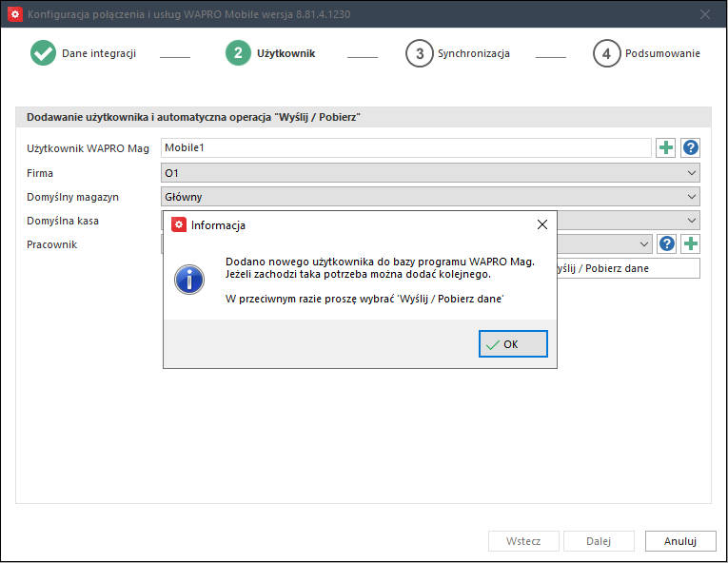
Task: Click the 'Użytkownik WAPRO Mag' field label
Action: tap(88, 148)
